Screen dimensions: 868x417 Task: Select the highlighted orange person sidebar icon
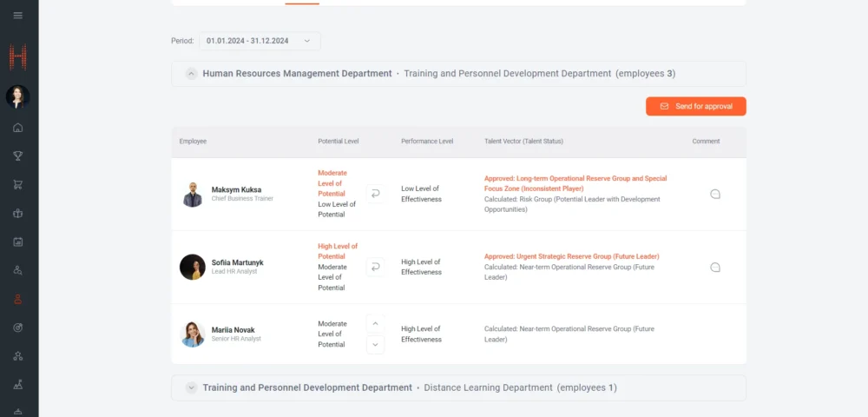coord(18,298)
